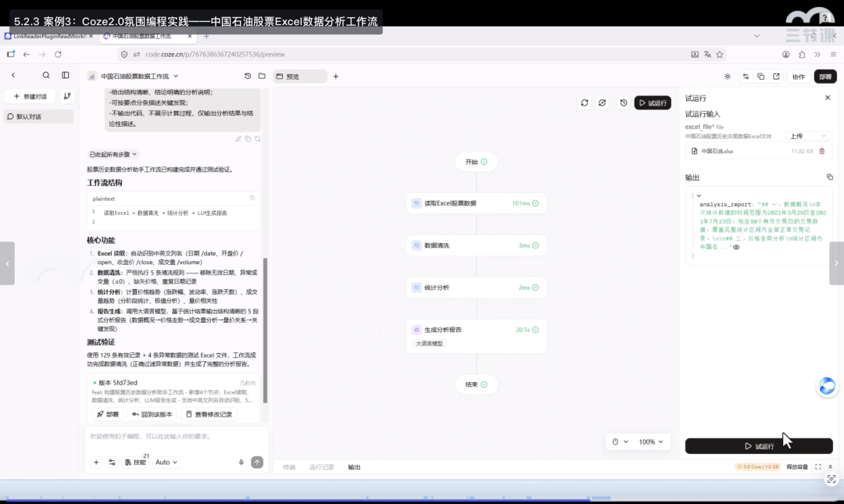Click canvas refresh icon

[x=585, y=102]
